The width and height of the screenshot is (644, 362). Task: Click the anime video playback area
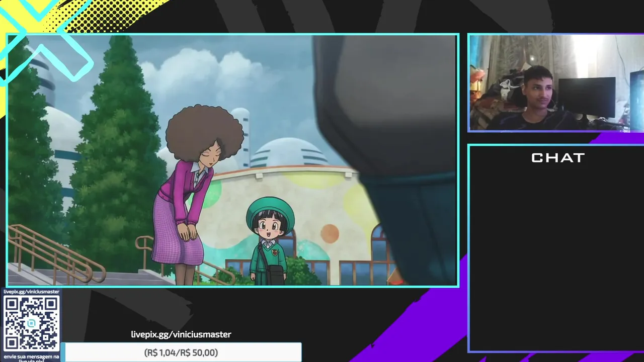point(232,160)
